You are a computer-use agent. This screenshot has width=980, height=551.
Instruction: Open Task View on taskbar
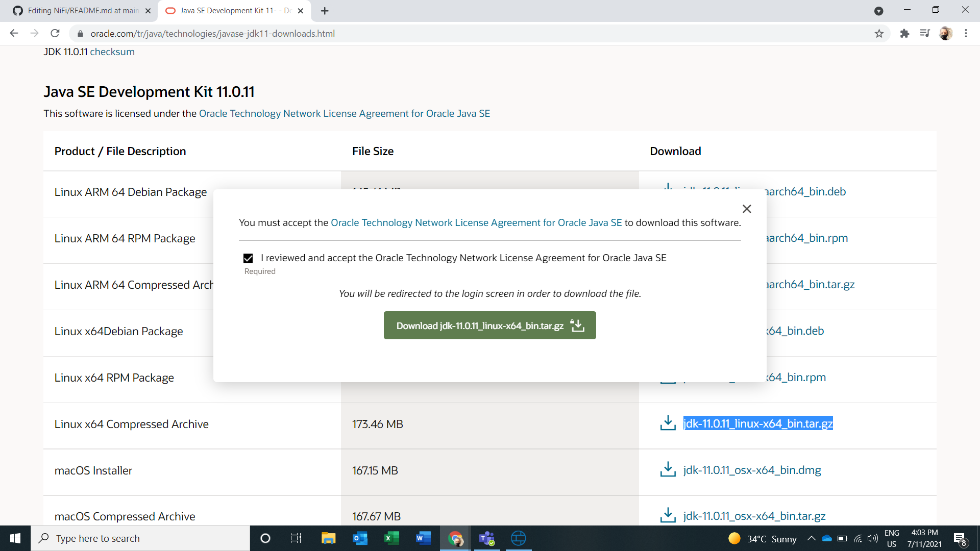coord(296,538)
